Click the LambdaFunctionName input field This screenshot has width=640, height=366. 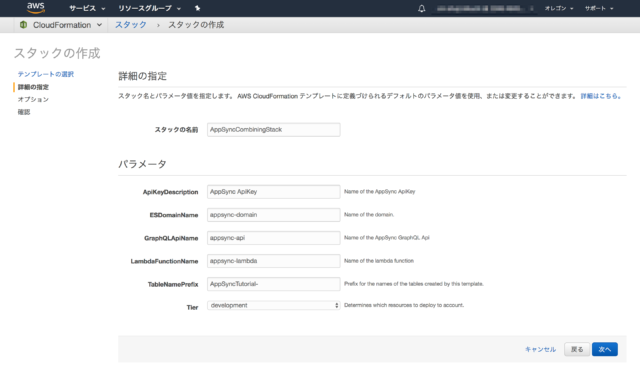click(x=273, y=261)
